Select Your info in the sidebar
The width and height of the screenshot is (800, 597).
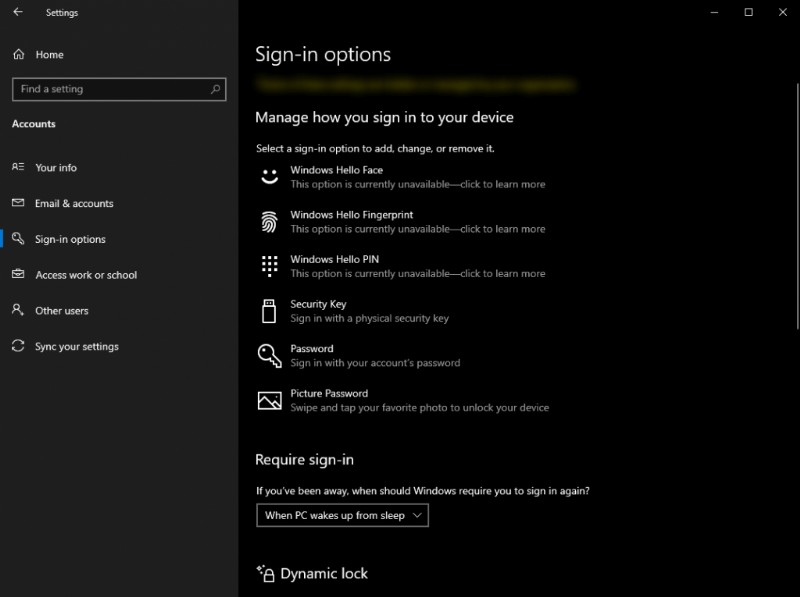(55, 167)
